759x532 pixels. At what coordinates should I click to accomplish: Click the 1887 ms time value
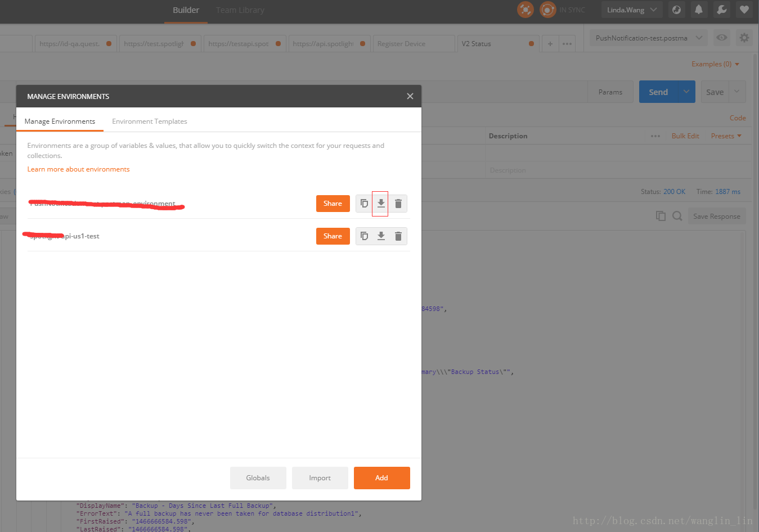click(x=727, y=192)
